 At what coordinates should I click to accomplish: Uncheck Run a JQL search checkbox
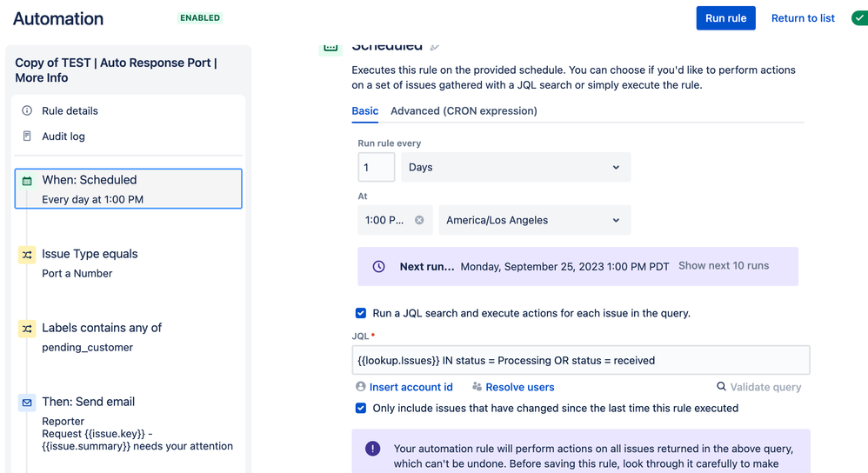click(361, 313)
